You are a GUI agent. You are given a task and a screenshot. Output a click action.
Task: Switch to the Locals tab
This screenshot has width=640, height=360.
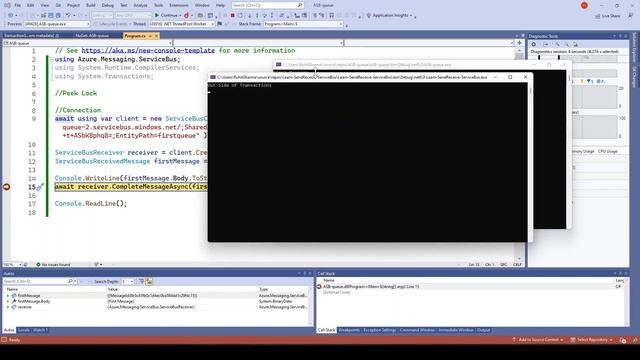point(24,330)
